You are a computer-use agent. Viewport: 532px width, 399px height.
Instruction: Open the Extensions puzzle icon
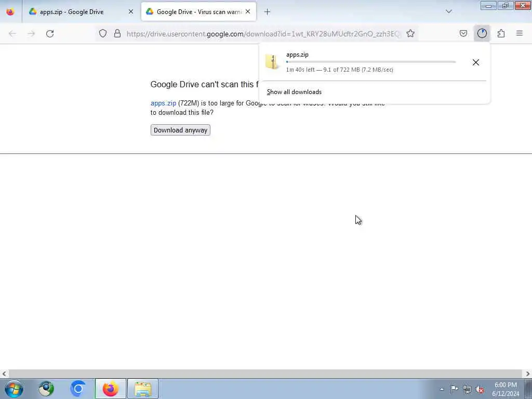pyautogui.click(x=501, y=34)
